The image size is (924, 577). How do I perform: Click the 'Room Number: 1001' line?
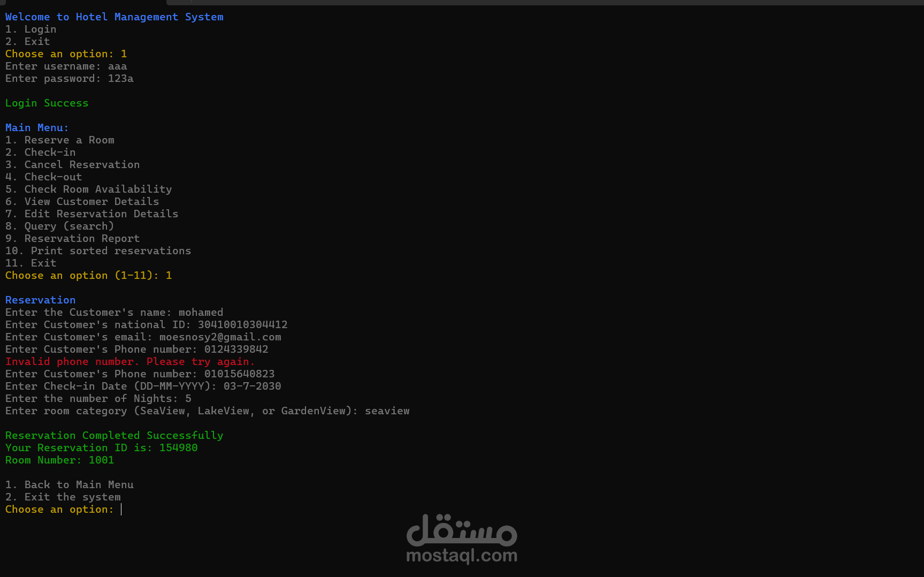click(60, 460)
